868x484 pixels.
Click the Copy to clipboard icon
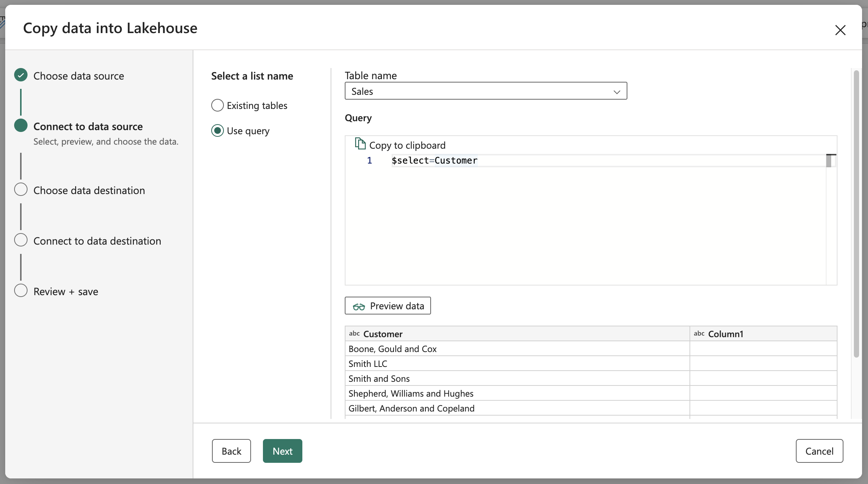360,144
